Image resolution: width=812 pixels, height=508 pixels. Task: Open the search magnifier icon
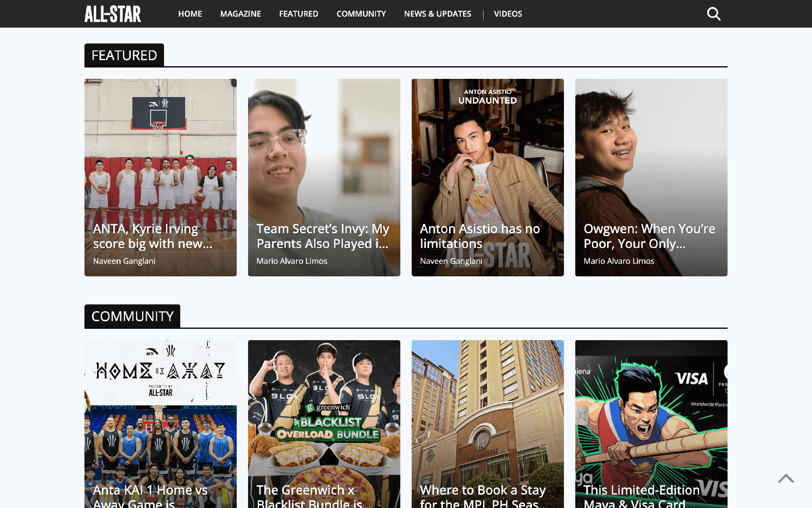713,14
